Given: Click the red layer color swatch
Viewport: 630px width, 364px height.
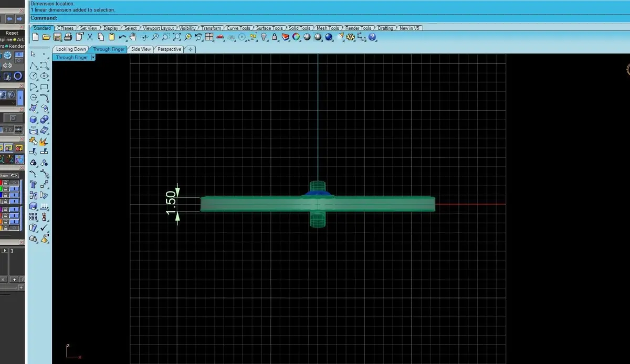Looking at the screenshot, I should tap(1, 183).
